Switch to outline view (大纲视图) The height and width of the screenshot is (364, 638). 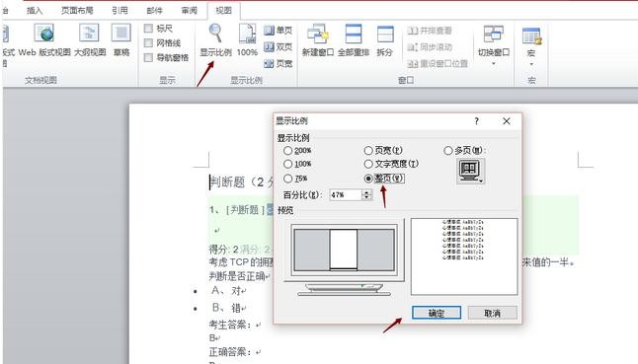(90, 39)
